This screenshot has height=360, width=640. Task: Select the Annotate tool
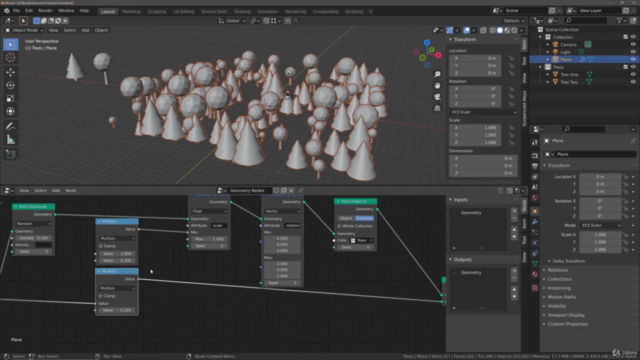point(11,127)
